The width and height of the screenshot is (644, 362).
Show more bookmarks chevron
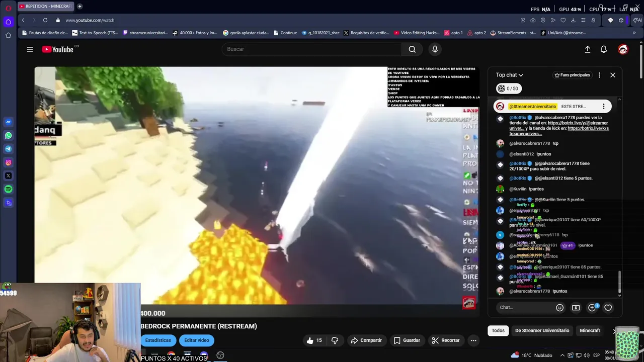pos(634,33)
